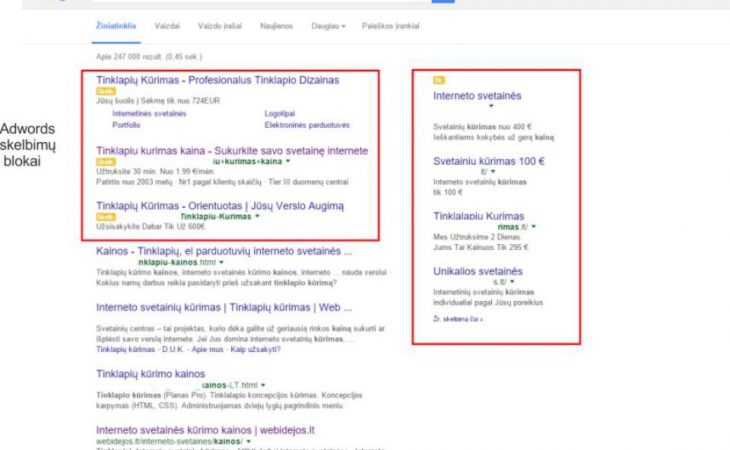Click the 'Žr. skelbimą čia' link
Image resolution: width=730 pixels, height=450 pixels.
click(x=458, y=319)
